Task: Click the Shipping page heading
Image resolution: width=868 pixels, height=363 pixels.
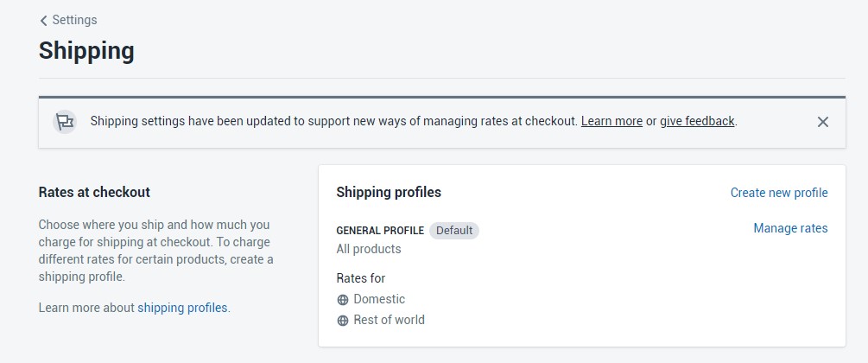Action: pyautogui.click(x=86, y=51)
